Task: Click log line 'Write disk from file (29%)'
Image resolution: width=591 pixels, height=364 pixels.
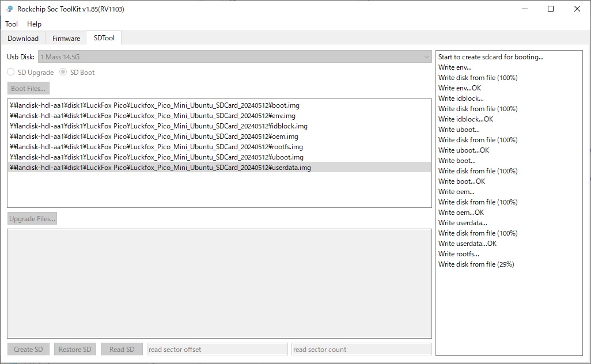Action: click(476, 264)
